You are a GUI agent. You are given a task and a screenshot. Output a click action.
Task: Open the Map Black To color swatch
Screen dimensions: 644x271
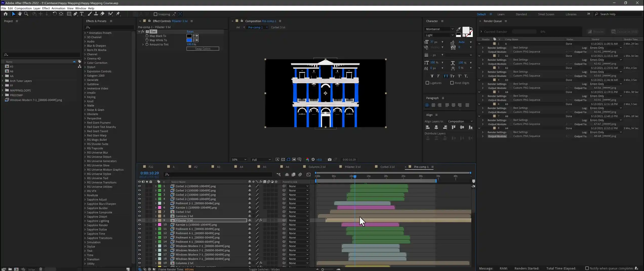[x=189, y=36]
